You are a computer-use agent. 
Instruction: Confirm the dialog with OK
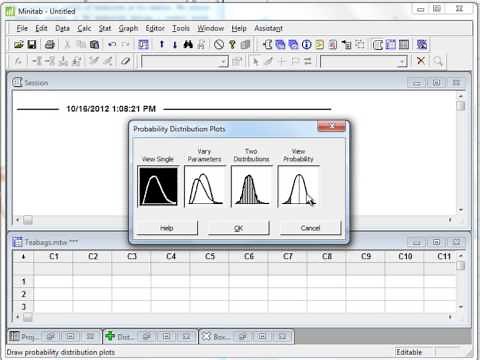(x=238, y=228)
